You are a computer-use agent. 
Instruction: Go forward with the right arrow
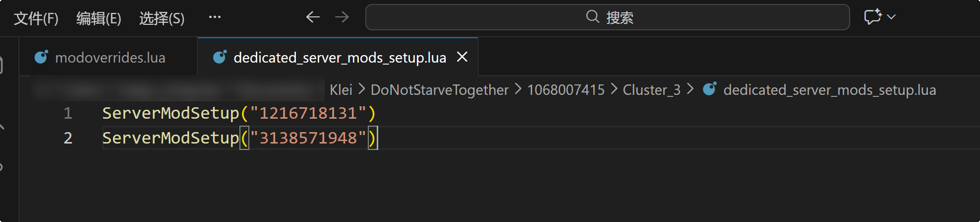click(342, 17)
